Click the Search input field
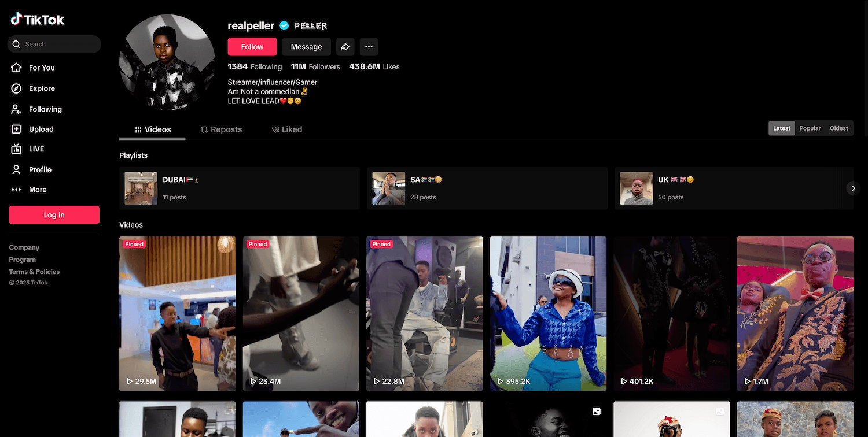The height and width of the screenshot is (437, 868). pyautogui.click(x=58, y=44)
